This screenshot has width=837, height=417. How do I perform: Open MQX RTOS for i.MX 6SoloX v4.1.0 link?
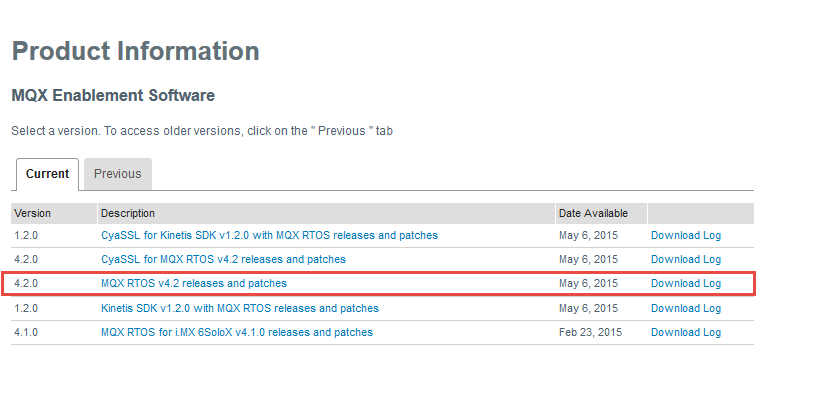point(236,332)
